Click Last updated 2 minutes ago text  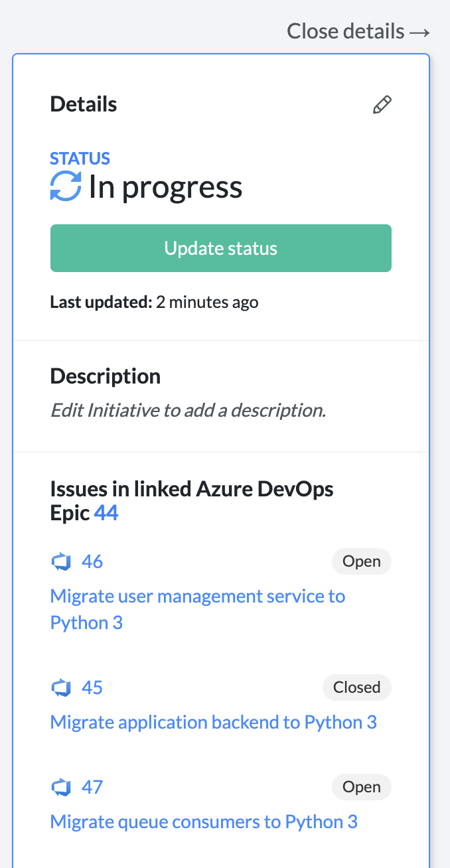pyautogui.click(x=155, y=303)
